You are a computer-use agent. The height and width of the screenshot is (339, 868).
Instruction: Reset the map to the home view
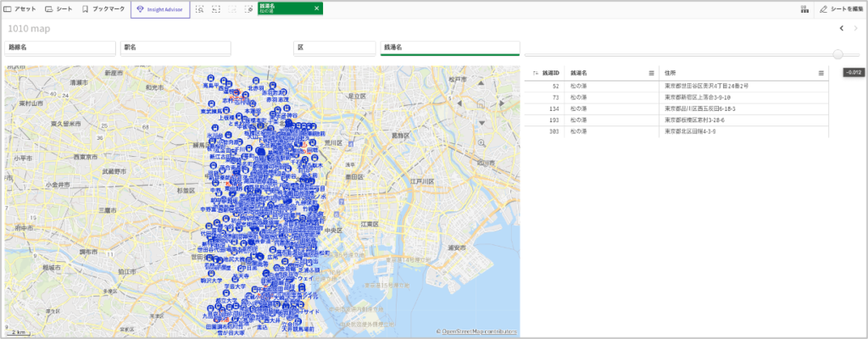pyautogui.click(x=482, y=104)
